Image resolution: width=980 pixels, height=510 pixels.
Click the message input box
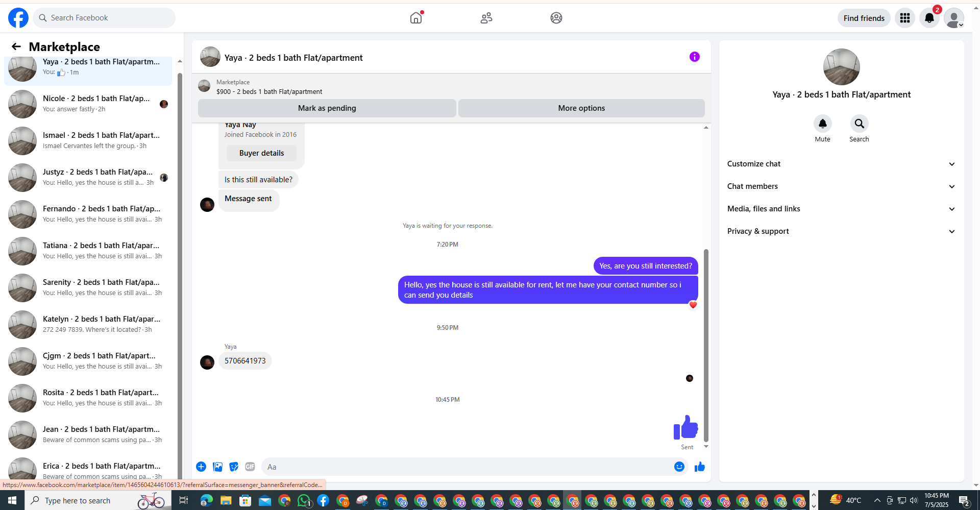pos(467,467)
